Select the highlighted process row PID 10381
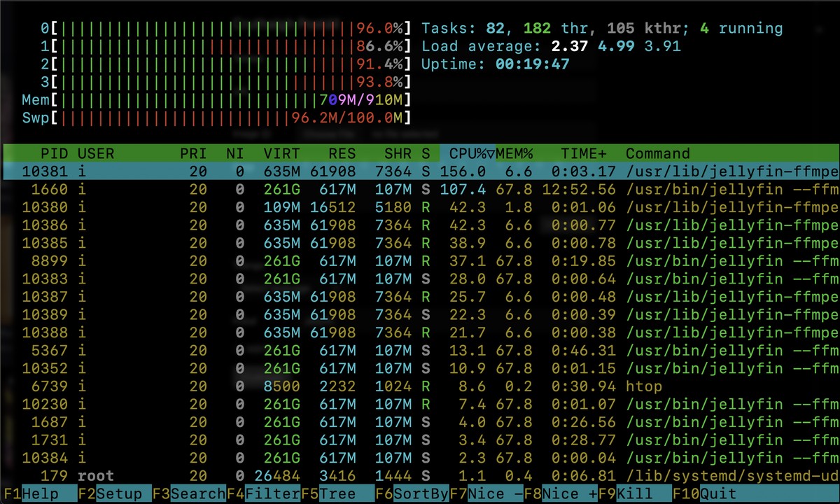Image resolution: width=840 pixels, height=504 pixels. coord(420,171)
